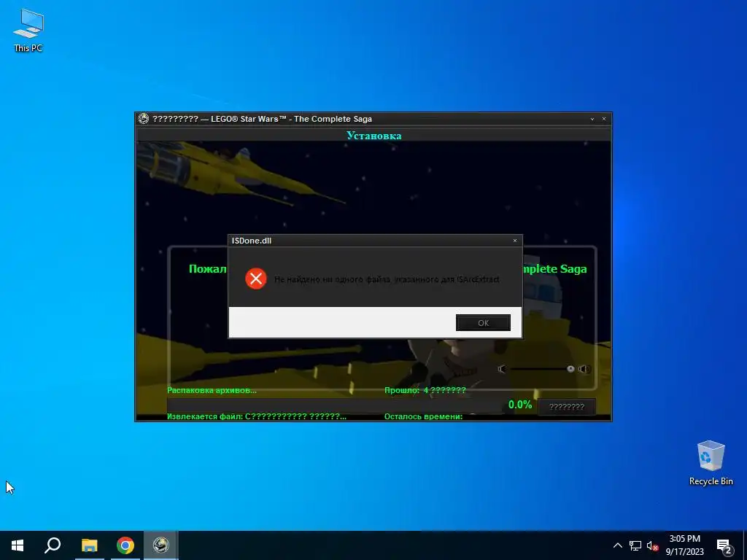Confirm the ISDone.dll error with OK

(483, 322)
